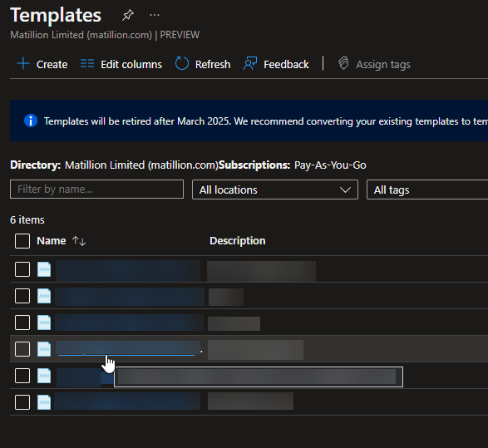Click the Filter by name input field
This screenshot has height=448, width=488.
point(96,190)
